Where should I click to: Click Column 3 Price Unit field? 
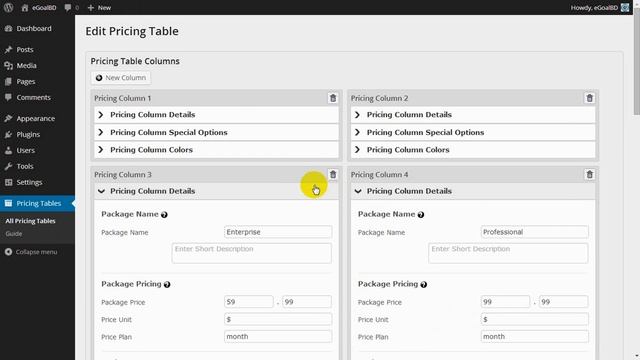click(278, 319)
